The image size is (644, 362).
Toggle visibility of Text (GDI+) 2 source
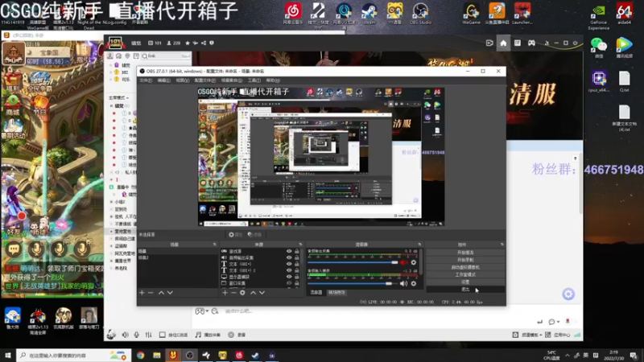pos(289,270)
